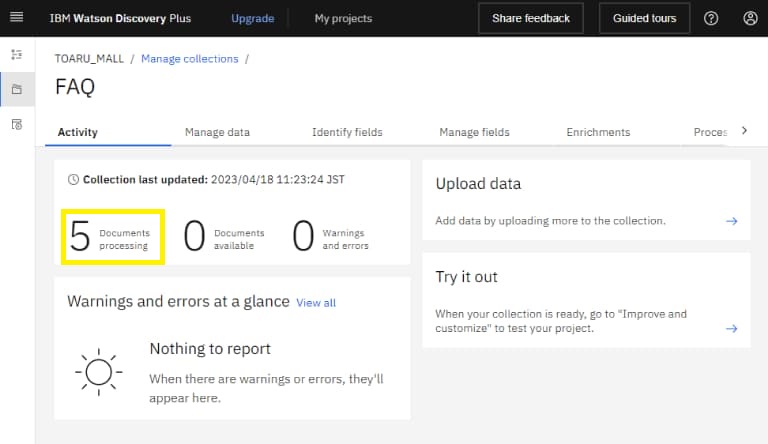Click the Upgrade link
The height and width of the screenshot is (444, 768).
(252, 18)
